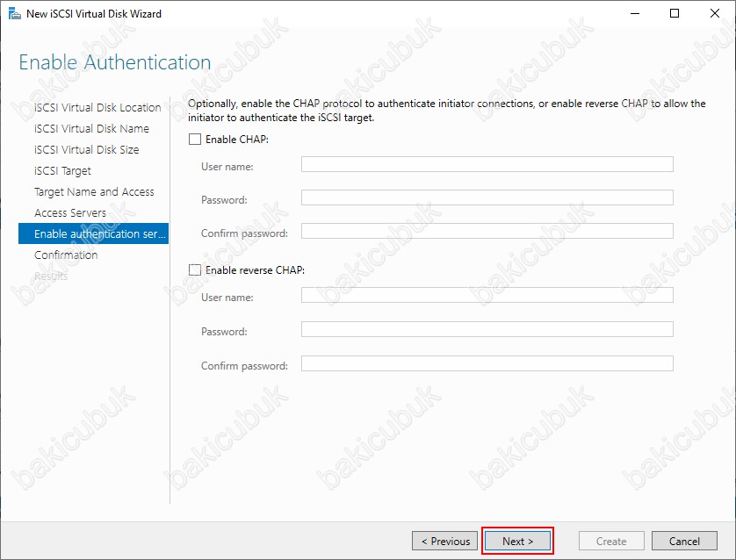This screenshot has height=560, width=736.
Task: Switch to the Target Name and Access step
Action: click(x=94, y=192)
